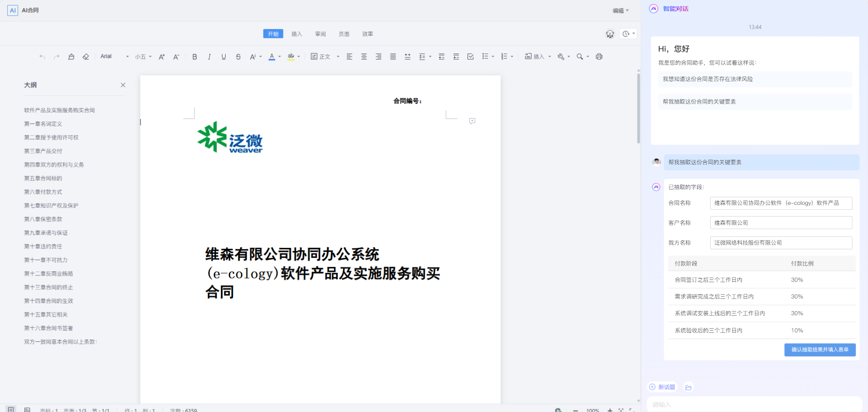Viewport: 868px width, 412px height.
Task: Edit the 合同名称 field
Action: click(x=781, y=203)
